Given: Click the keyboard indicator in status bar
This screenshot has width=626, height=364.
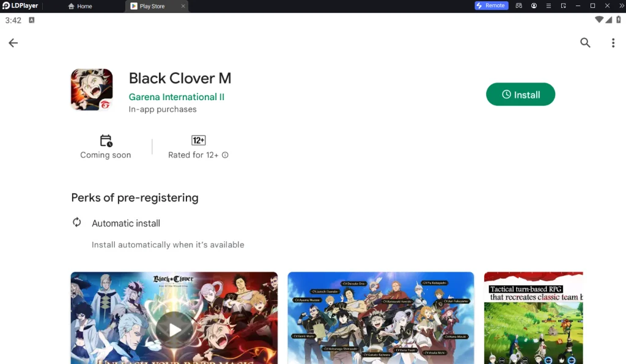Looking at the screenshot, I should tap(32, 20).
